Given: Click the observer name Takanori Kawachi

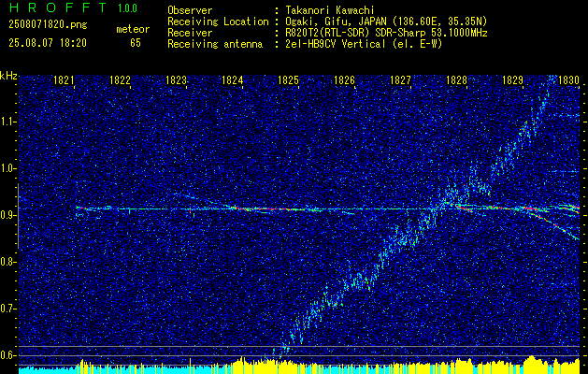Looking at the screenshot, I should click(330, 10).
